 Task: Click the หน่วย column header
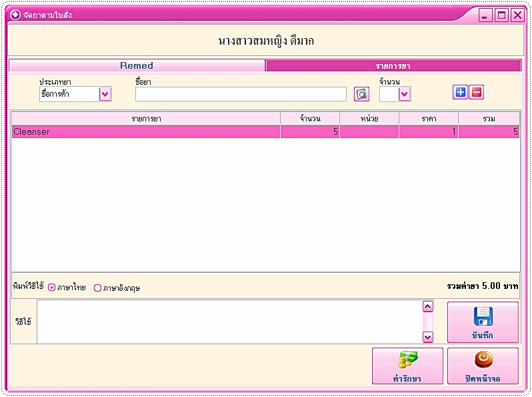pos(369,119)
